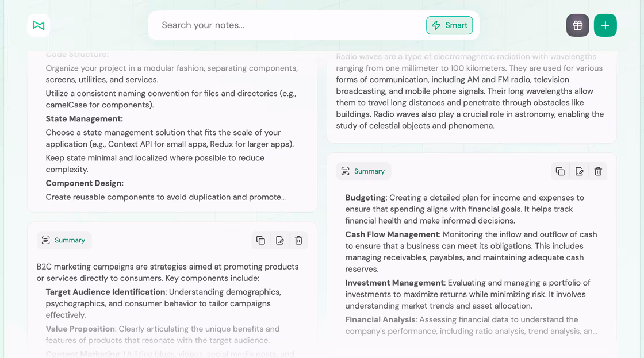Click the lightning bolt icon in Smart
Screen dimensions: 644x358
point(436,25)
